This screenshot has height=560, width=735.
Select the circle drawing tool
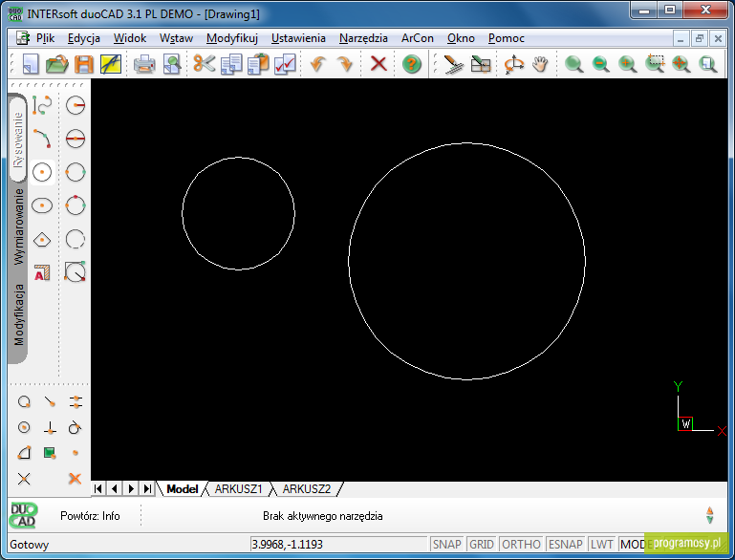tap(42, 172)
